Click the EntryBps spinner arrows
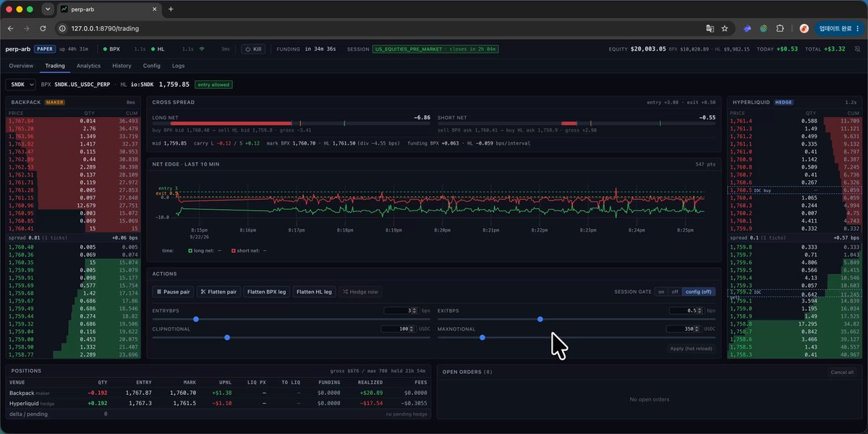The height and width of the screenshot is (434, 868). tap(414, 310)
